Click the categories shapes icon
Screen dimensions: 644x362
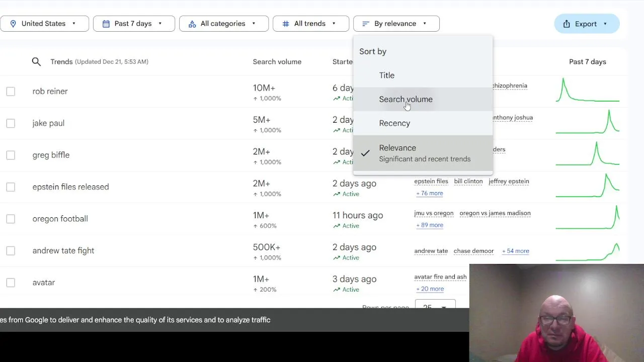[192, 24]
